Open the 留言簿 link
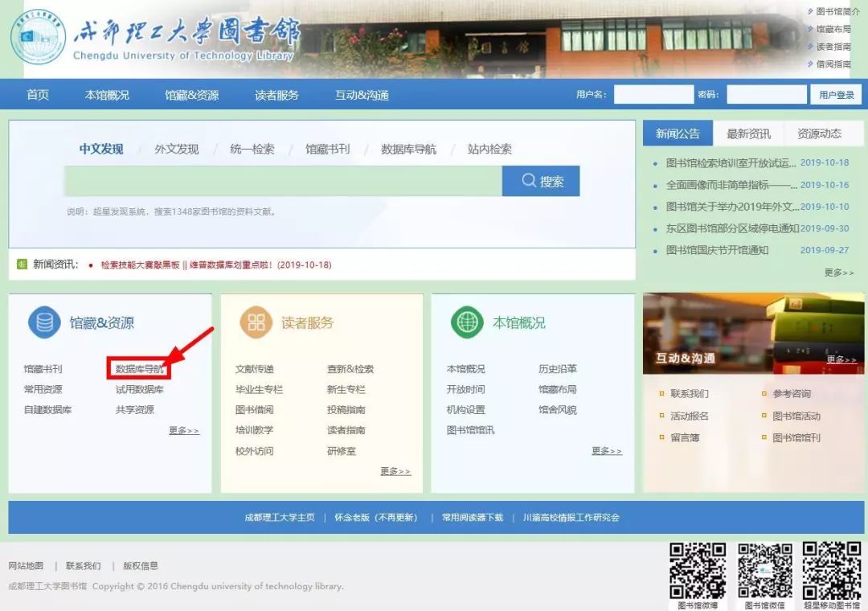 [x=685, y=437]
